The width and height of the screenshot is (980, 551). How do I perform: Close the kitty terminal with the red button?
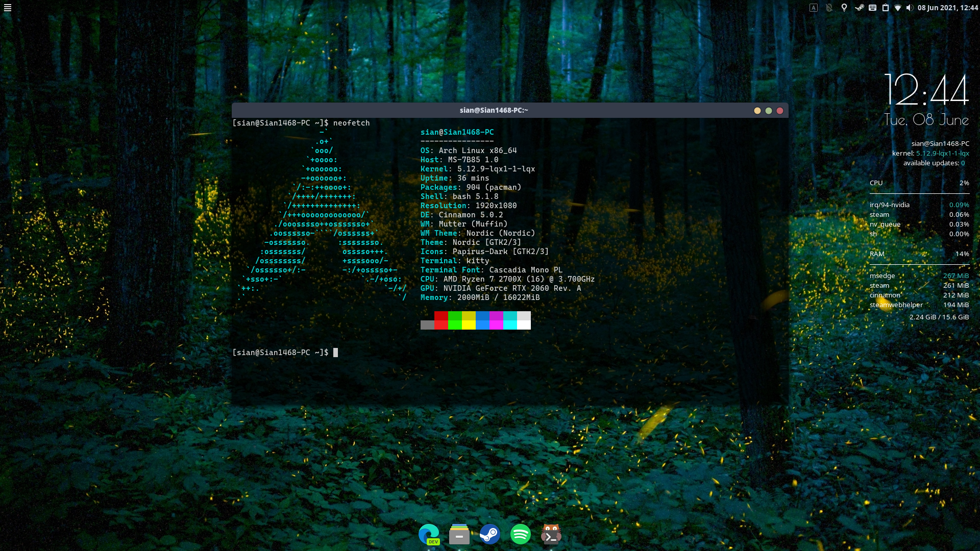pos(780,111)
